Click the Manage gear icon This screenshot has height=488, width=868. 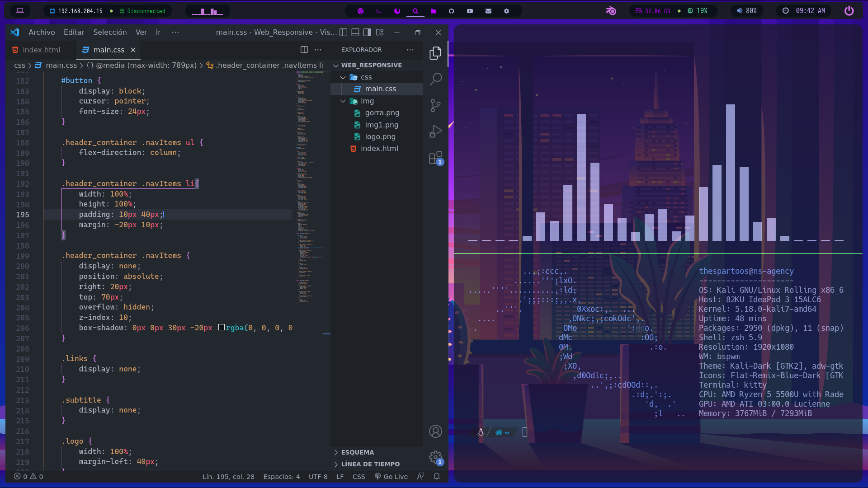point(435,457)
